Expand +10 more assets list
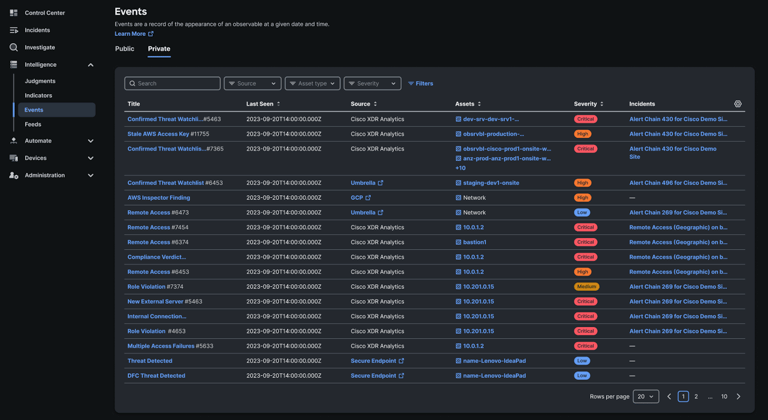The height and width of the screenshot is (420, 768). coord(460,168)
